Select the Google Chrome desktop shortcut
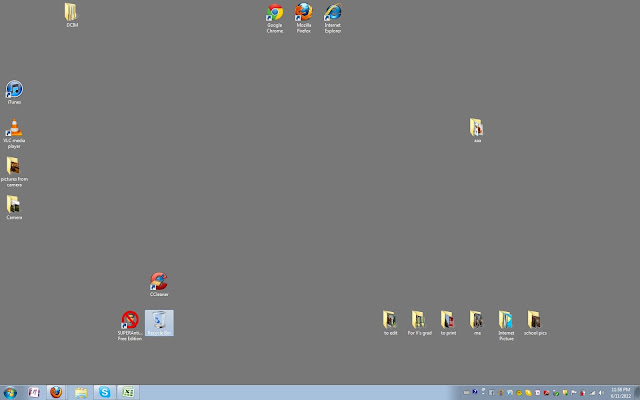The height and width of the screenshot is (400, 640). click(275, 18)
